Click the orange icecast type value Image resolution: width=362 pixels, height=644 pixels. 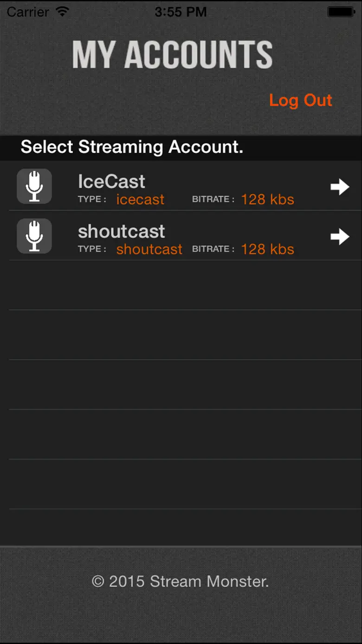140,200
